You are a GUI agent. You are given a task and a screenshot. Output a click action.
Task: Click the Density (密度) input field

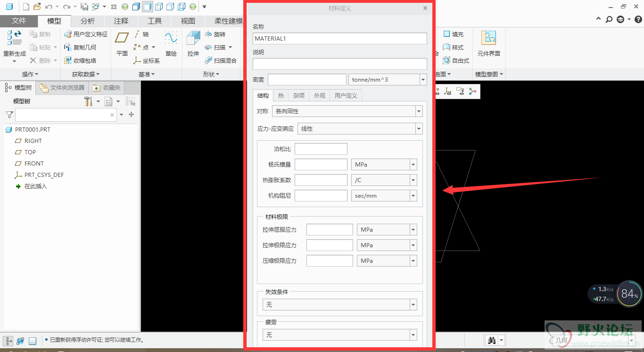307,80
